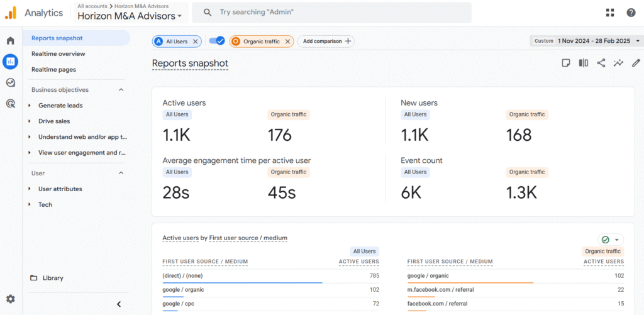The width and height of the screenshot is (644, 315).
Task: Click the Add comparison button
Action: [x=326, y=41]
